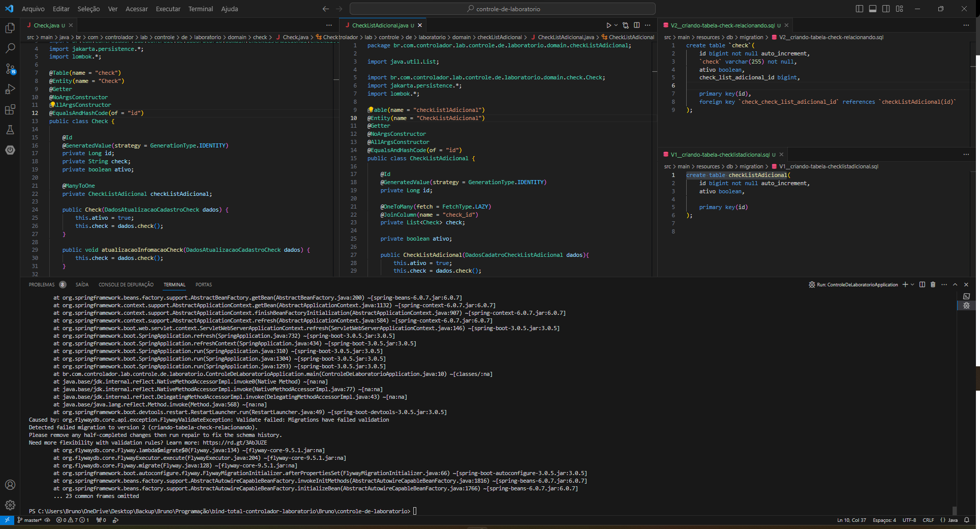Image resolution: width=980 pixels, height=529 pixels.
Task: Open the Testing beaker view
Action: (10, 130)
